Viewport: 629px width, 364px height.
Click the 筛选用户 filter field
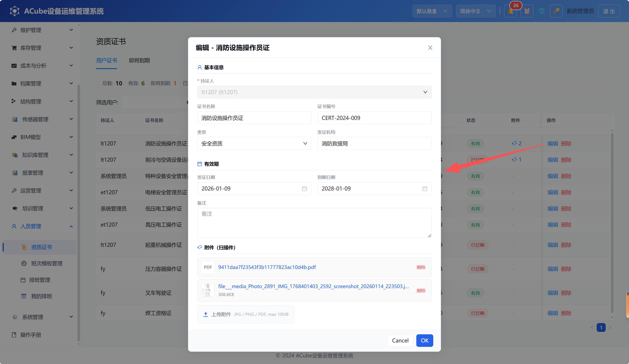point(155,102)
